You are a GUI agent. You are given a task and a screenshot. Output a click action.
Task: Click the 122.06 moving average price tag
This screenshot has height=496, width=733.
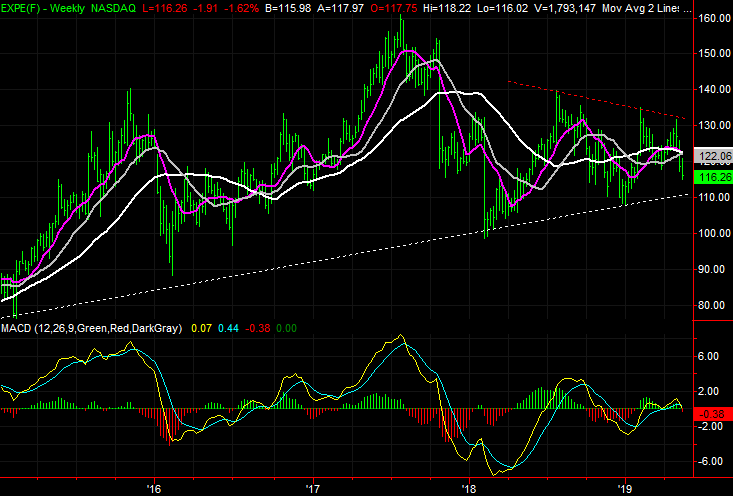(x=713, y=156)
